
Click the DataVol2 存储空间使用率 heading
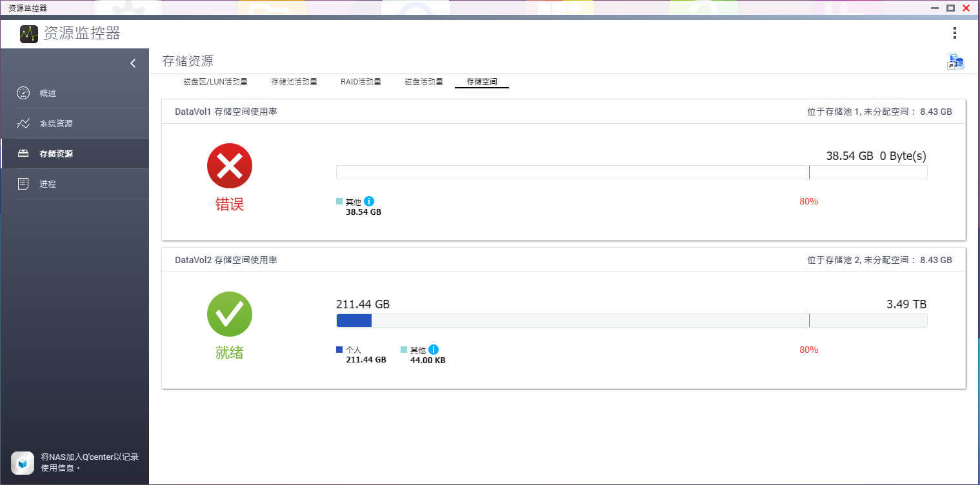pyautogui.click(x=226, y=260)
